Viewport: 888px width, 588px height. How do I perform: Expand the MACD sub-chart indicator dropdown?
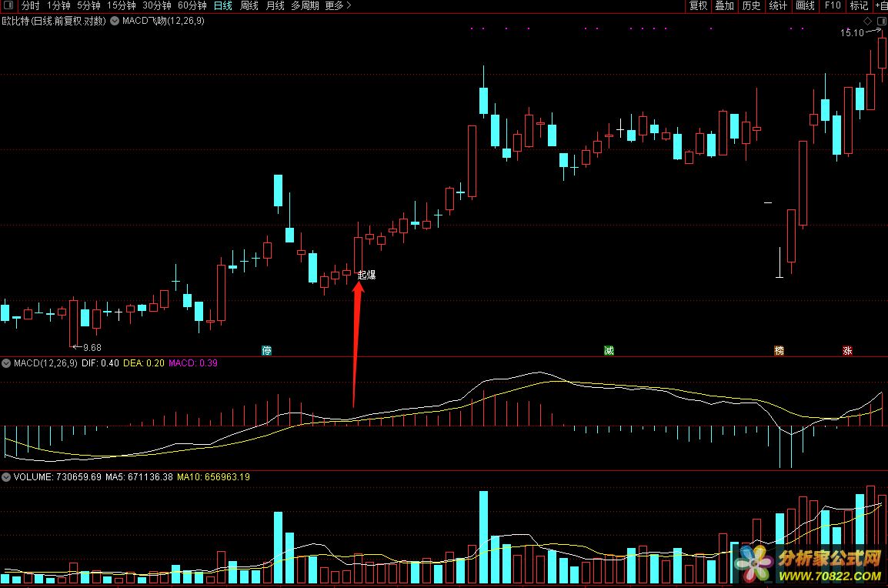(x=6, y=363)
